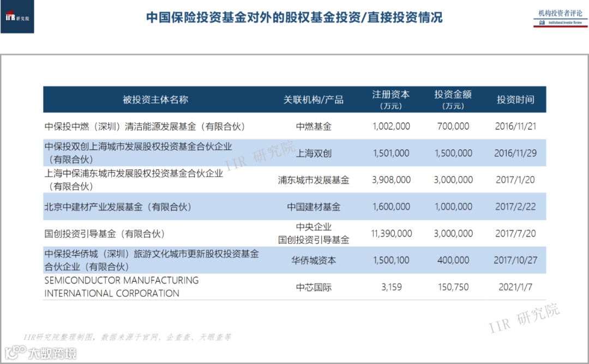Select 3,000,000 in the 国创投资引导基金 row
589x364 pixels.
tap(453, 233)
